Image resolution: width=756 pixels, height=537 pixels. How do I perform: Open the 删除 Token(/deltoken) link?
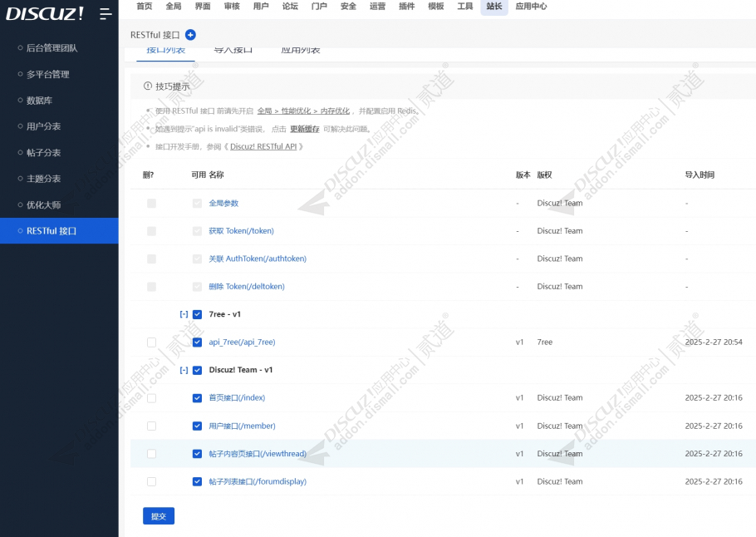click(247, 287)
